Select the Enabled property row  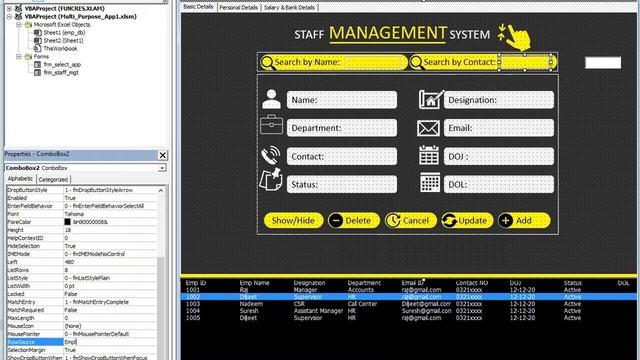82,198
